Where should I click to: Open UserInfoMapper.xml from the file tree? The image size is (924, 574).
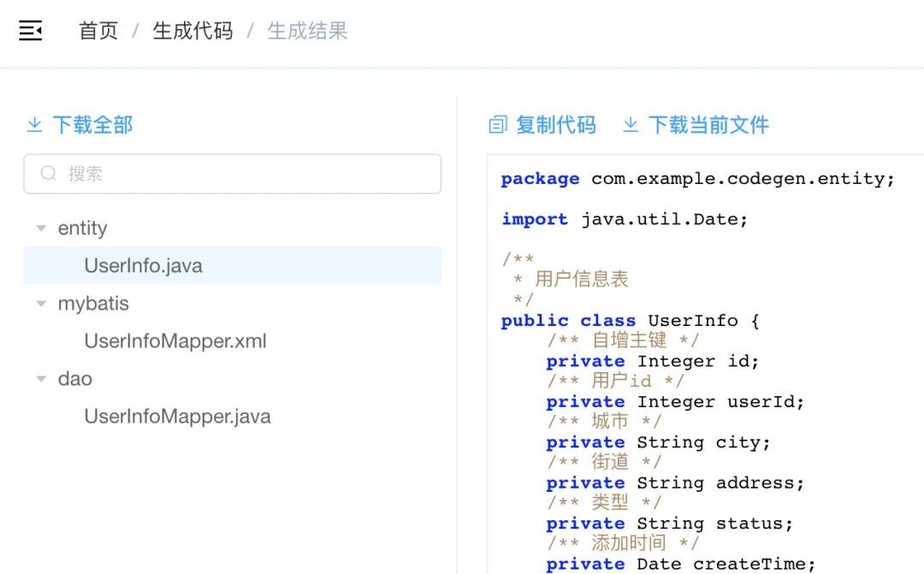[x=175, y=340]
